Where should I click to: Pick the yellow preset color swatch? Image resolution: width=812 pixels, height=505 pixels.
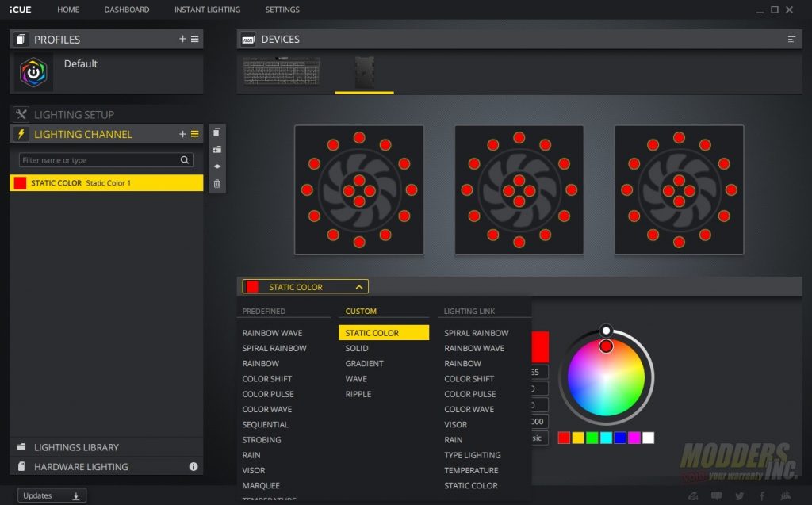(578, 438)
